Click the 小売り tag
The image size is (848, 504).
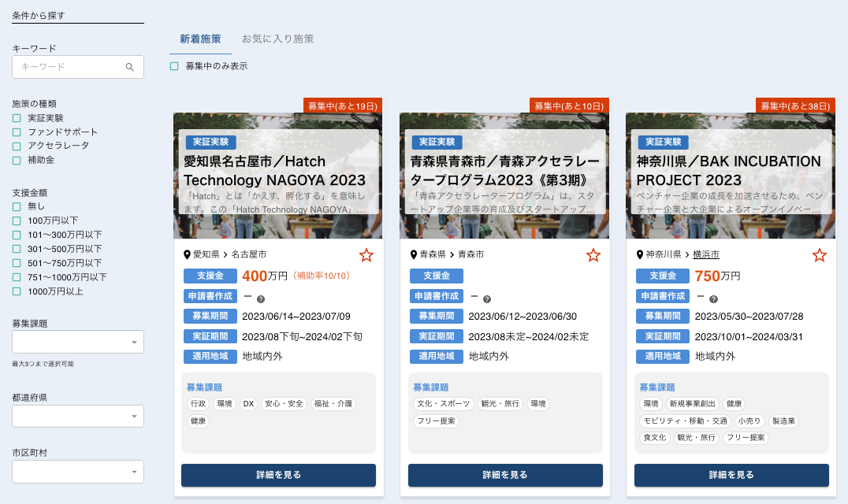tap(749, 421)
